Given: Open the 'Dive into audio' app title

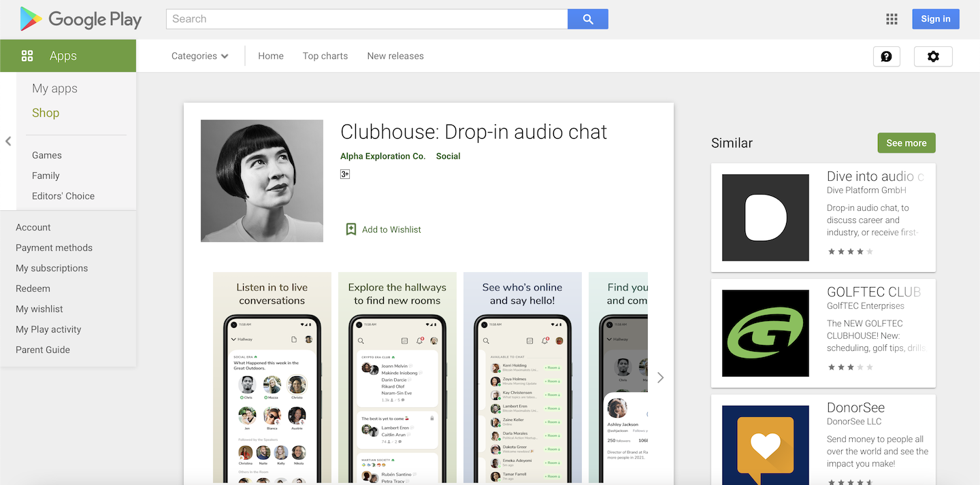Looking at the screenshot, I should pyautogui.click(x=875, y=177).
